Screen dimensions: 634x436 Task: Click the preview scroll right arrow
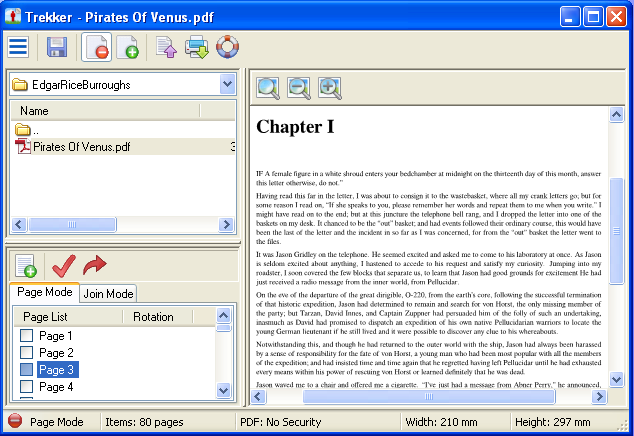pyautogui.click(x=599, y=397)
